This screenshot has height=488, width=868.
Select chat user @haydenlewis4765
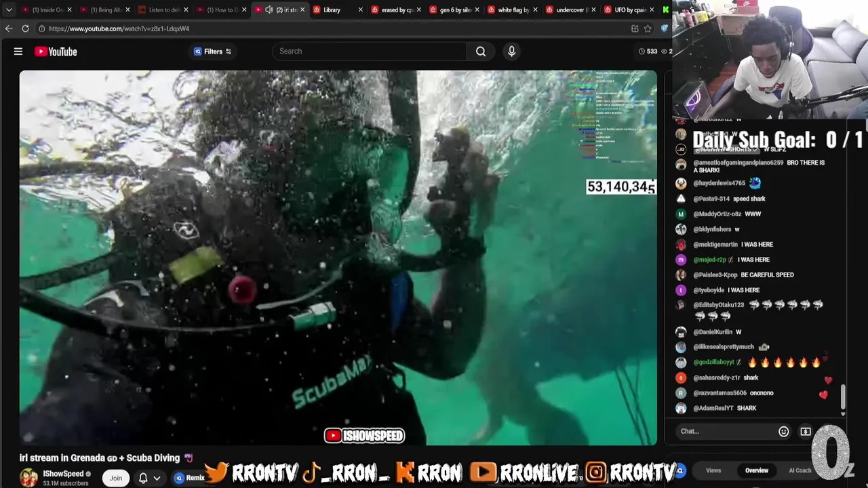point(719,183)
